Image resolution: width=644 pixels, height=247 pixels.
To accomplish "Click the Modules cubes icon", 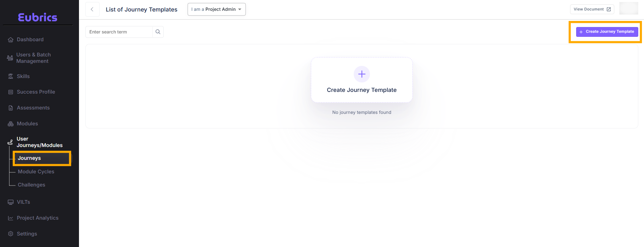I will point(10,124).
